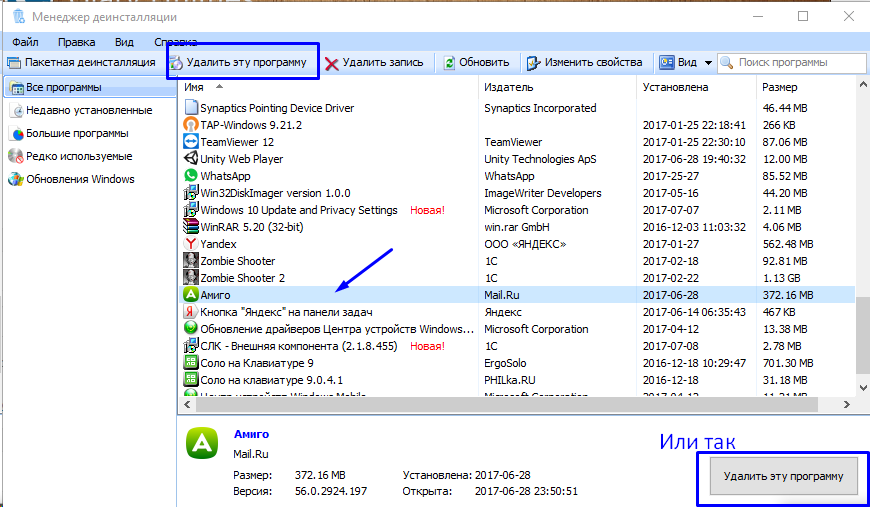This screenshot has width=870, height=507.
Task: Select the WhatsApp entry icon in list
Action: pyautogui.click(x=191, y=176)
